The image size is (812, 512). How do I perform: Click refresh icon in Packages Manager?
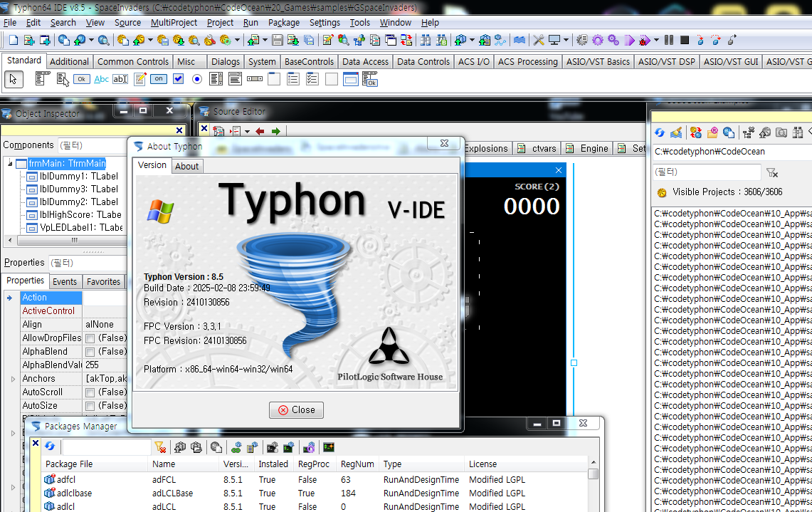pos(50,446)
